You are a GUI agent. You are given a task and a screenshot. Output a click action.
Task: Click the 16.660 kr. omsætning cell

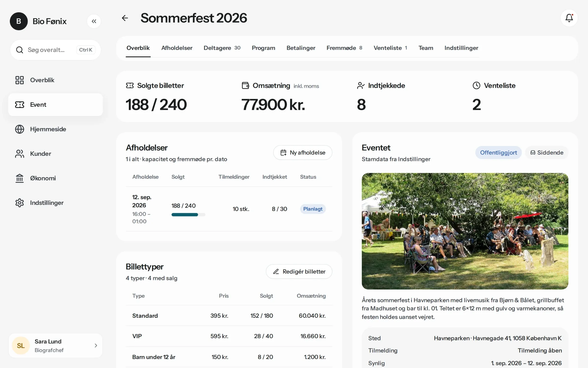(x=313, y=336)
